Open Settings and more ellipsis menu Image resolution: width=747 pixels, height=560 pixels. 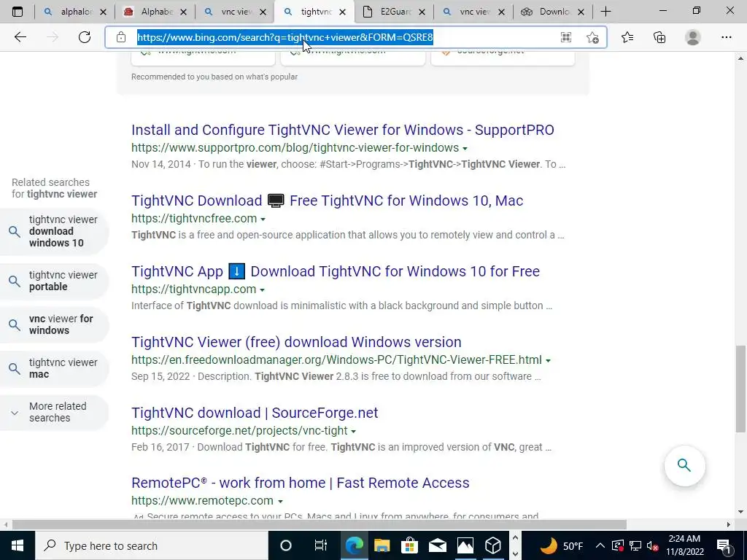tap(726, 37)
